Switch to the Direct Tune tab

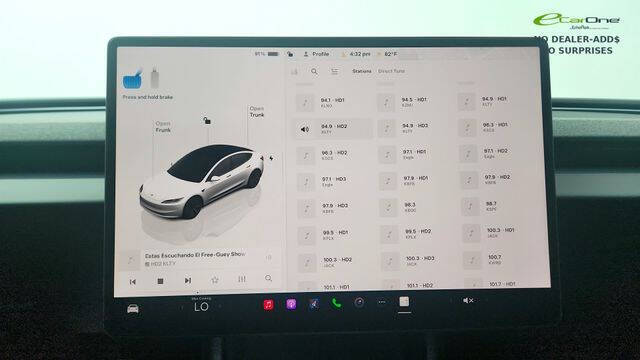[x=391, y=71]
